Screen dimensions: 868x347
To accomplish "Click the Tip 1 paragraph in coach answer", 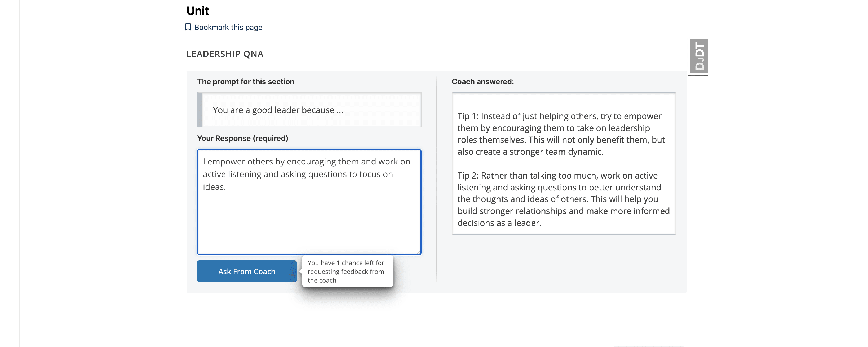I will click(561, 134).
